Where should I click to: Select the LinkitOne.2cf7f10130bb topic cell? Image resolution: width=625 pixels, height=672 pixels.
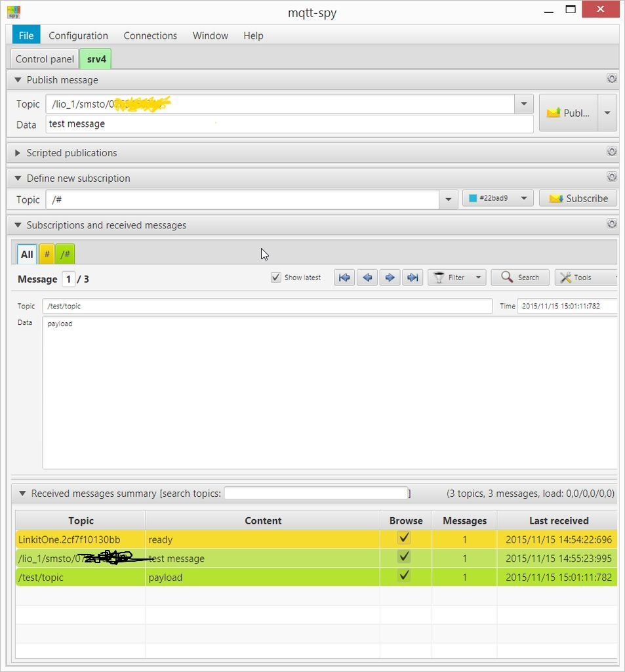(81, 539)
